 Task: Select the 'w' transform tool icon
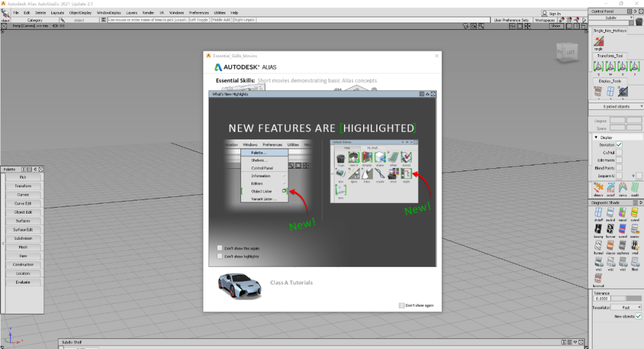point(611,66)
